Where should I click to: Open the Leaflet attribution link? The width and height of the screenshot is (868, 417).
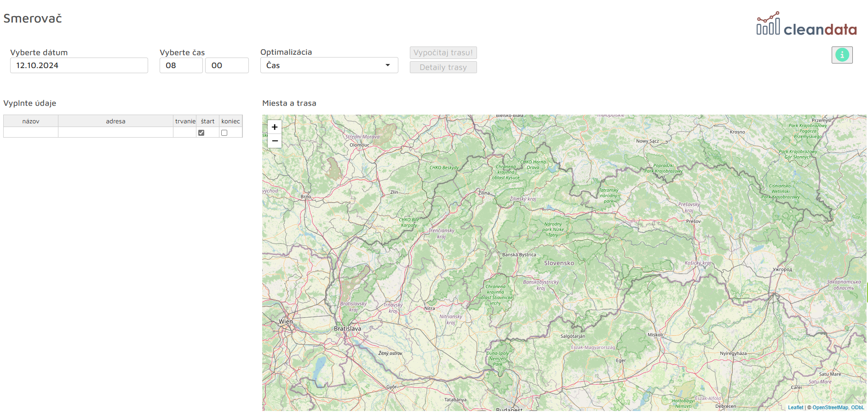click(x=795, y=407)
